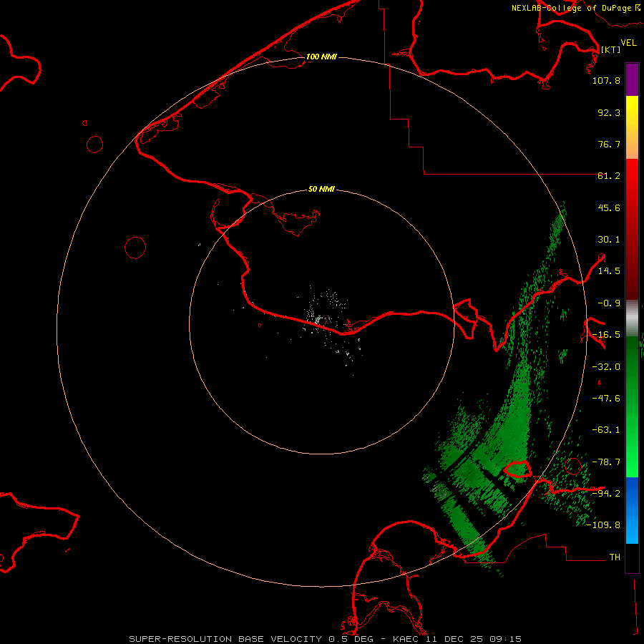Click the 92.3 velocity scale value

point(609,112)
